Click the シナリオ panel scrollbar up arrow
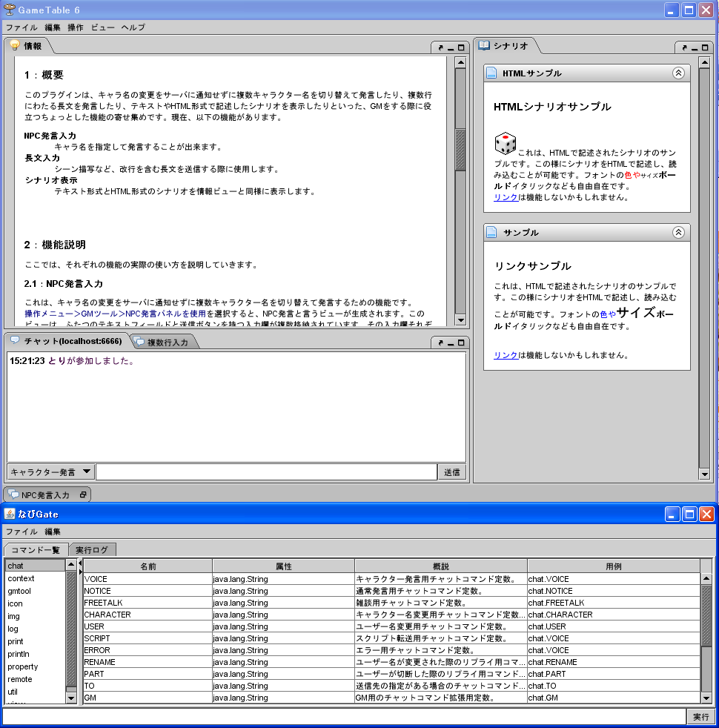Image resolution: width=719 pixels, height=728 pixels. click(704, 62)
